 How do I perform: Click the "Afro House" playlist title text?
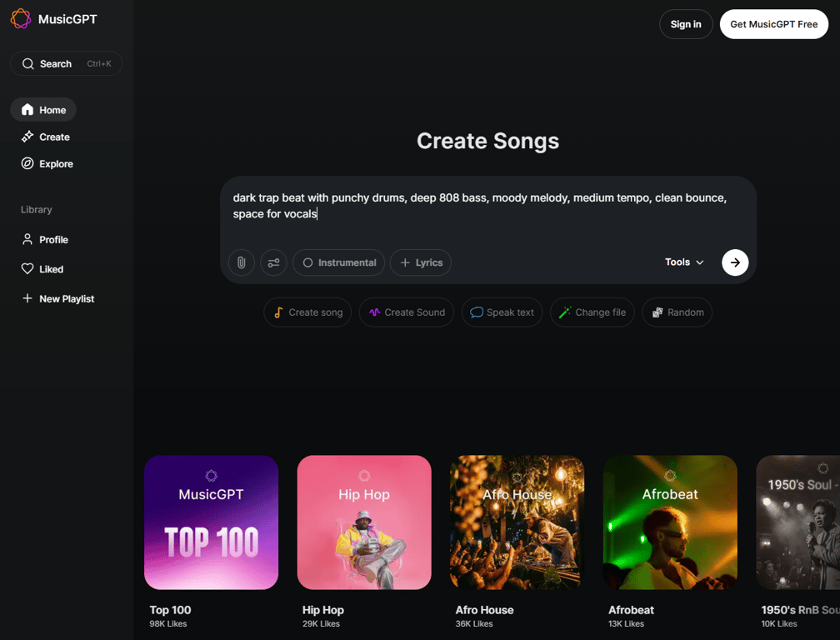tap(484, 610)
